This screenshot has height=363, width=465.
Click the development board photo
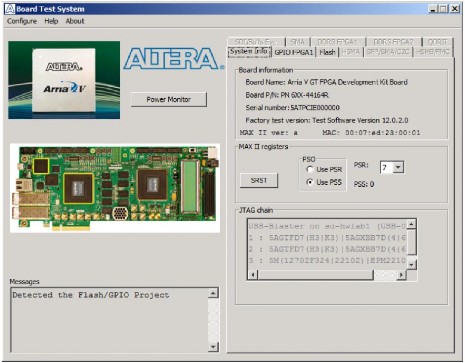point(115,188)
